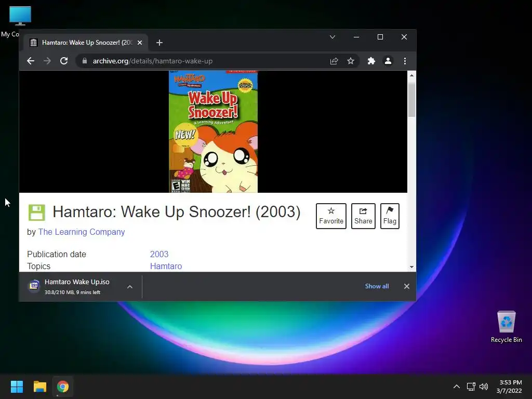The width and height of the screenshot is (532, 399).
Task: Show all downloads
Action: tap(377, 286)
